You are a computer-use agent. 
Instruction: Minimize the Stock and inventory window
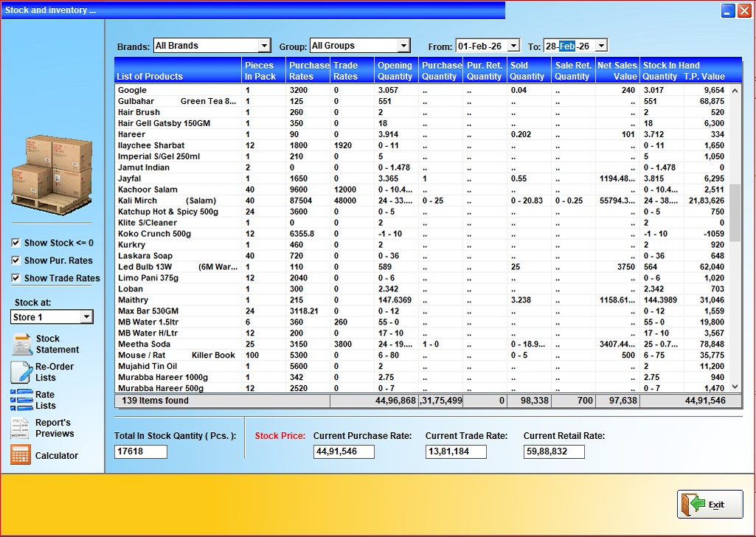point(728,10)
